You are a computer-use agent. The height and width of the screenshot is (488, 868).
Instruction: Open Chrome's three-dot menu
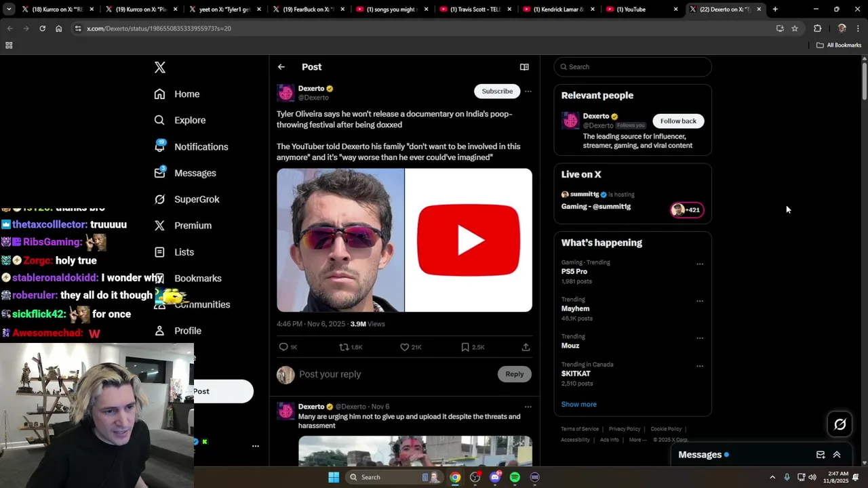pos(858,28)
